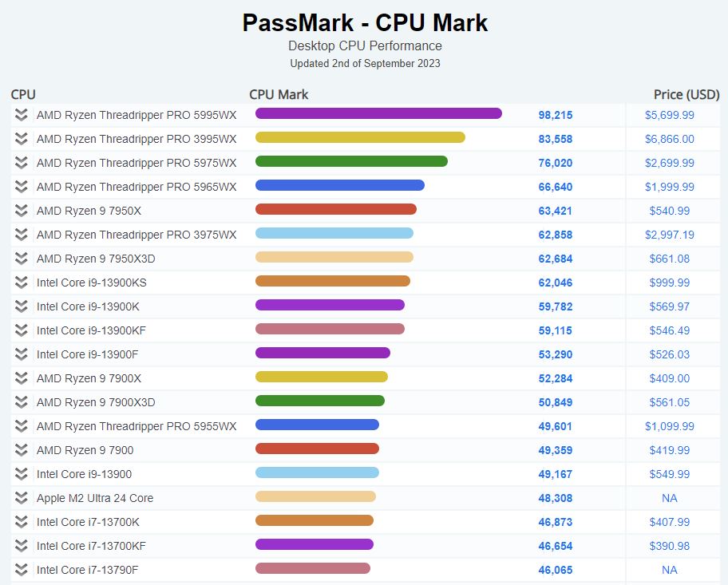
Task: Expand details for AMD Ryzen 9 7900
Action: (x=21, y=450)
